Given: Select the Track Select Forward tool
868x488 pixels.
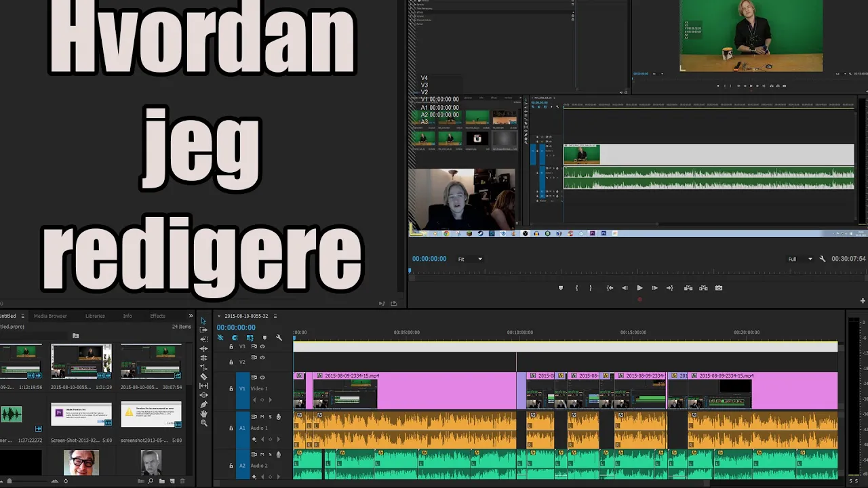Looking at the screenshot, I should click(x=203, y=330).
